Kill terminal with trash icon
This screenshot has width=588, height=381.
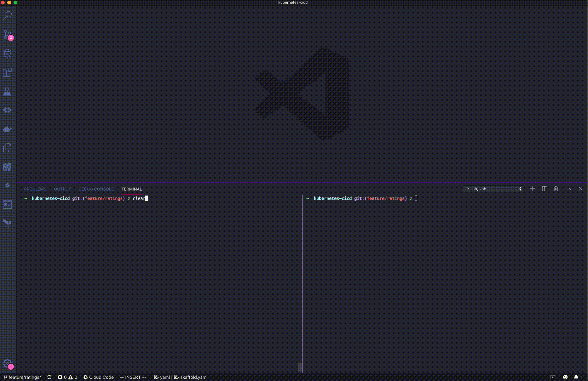(556, 189)
